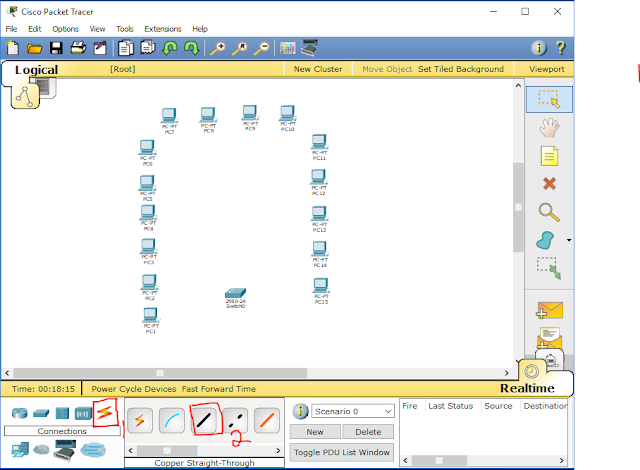Viewport: 640px width, 470px height.
Task: Click Set Tiled Background
Action: click(x=461, y=69)
